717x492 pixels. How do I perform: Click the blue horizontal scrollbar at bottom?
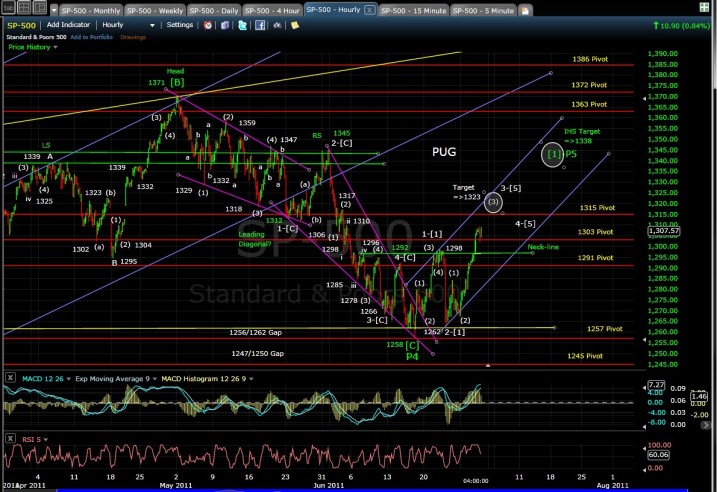tap(372, 490)
